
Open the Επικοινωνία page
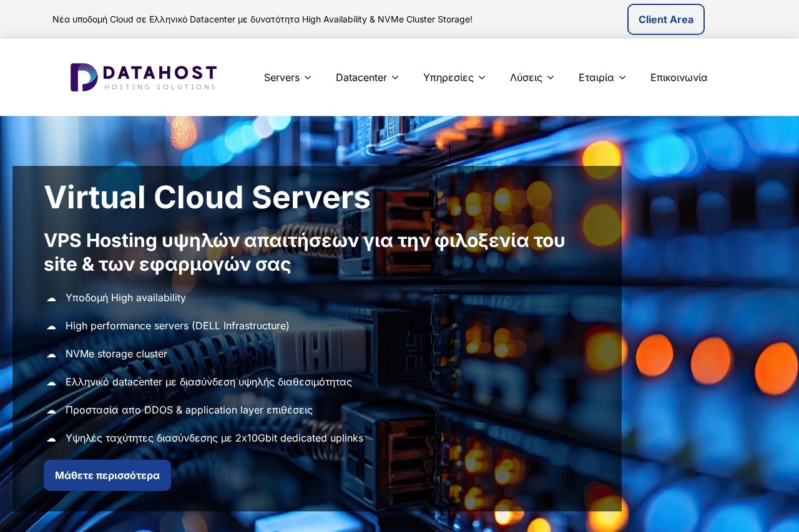679,77
